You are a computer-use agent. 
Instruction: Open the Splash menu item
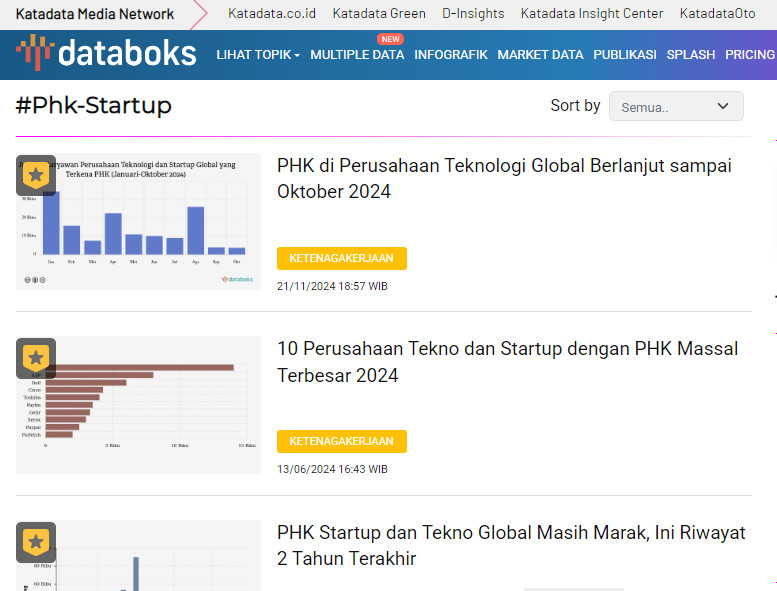[691, 55]
